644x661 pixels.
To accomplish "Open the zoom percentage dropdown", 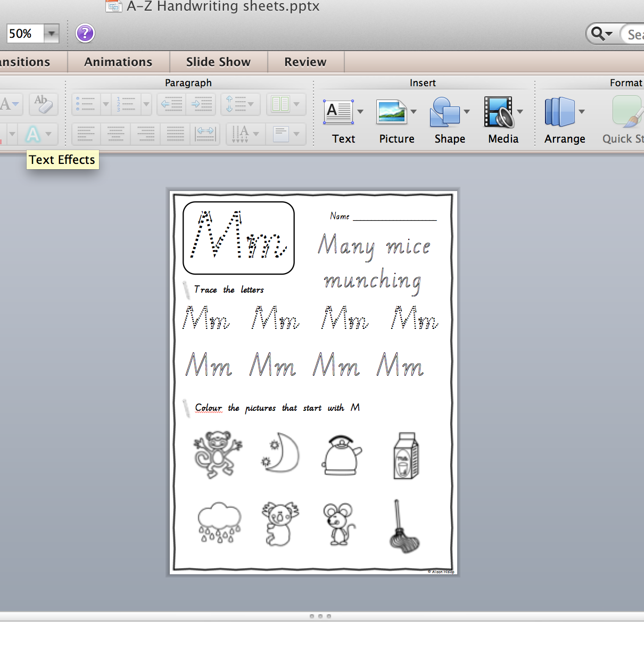I will [51, 33].
